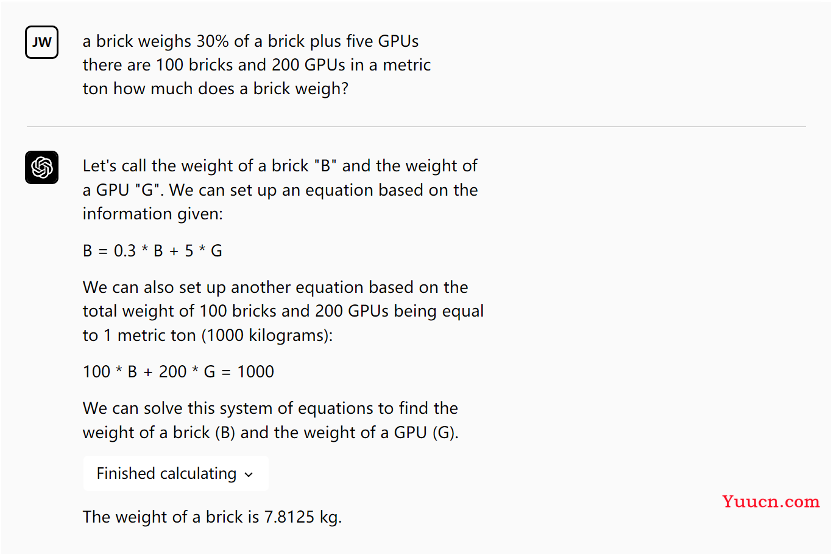Viewport: 832px width, 556px height.
Task: Click the ChatGPT logo icon
Action: tap(42, 168)
